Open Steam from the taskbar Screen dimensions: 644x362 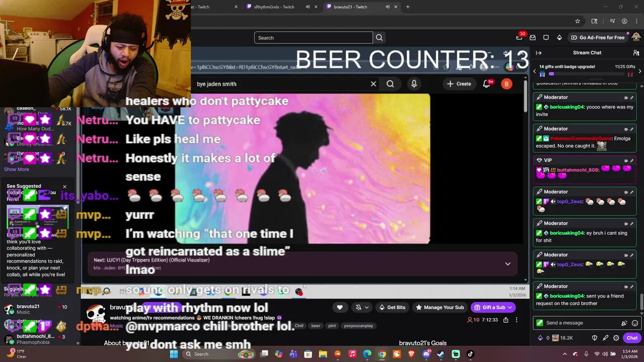(x=441, y=354)
